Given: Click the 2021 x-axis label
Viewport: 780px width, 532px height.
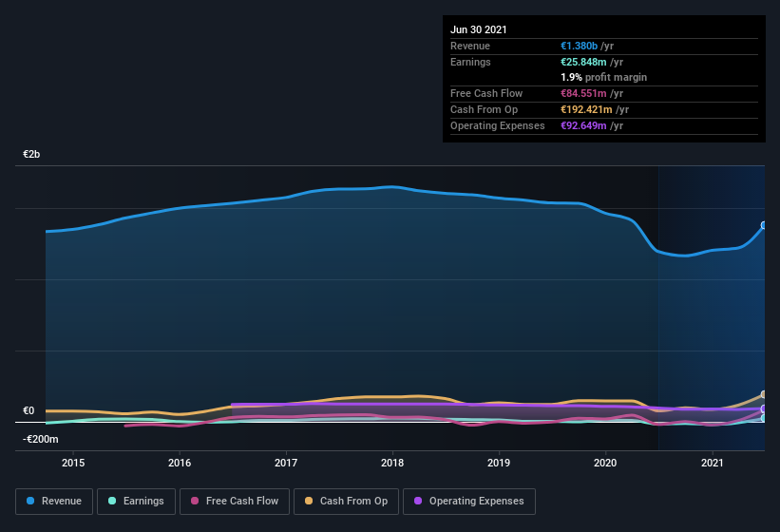Looking at the screenshot, I should (713, 463).
